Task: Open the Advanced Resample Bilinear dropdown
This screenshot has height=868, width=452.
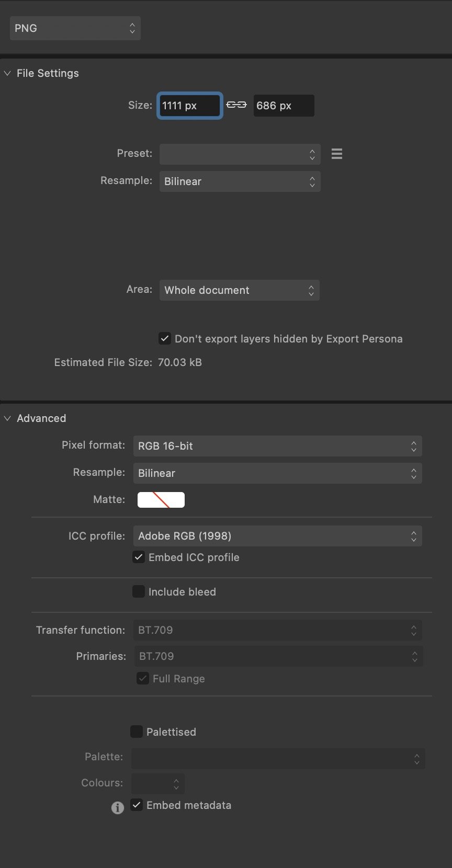Action: tap(277, 473)
